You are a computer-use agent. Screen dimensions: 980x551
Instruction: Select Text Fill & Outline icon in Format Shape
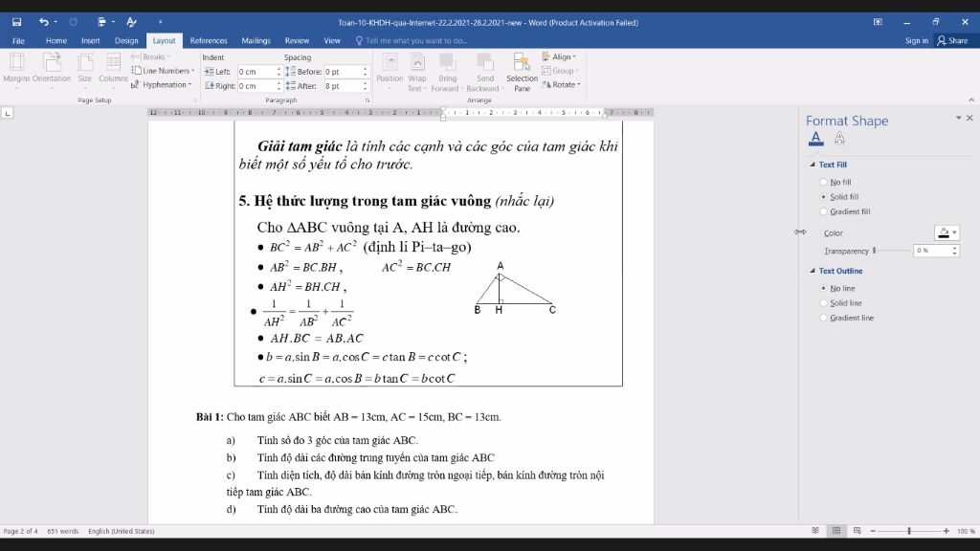point(815,138)
